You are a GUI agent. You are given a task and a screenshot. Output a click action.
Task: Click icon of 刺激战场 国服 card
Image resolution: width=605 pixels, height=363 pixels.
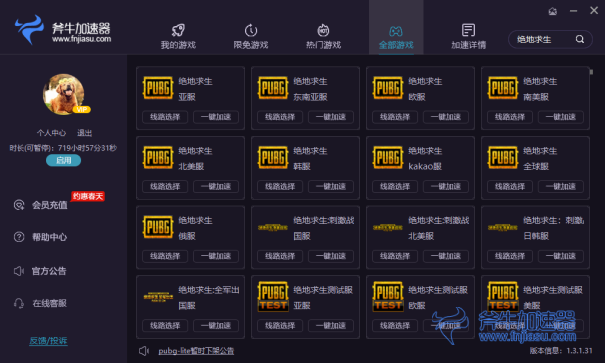[x=273, y=228]
